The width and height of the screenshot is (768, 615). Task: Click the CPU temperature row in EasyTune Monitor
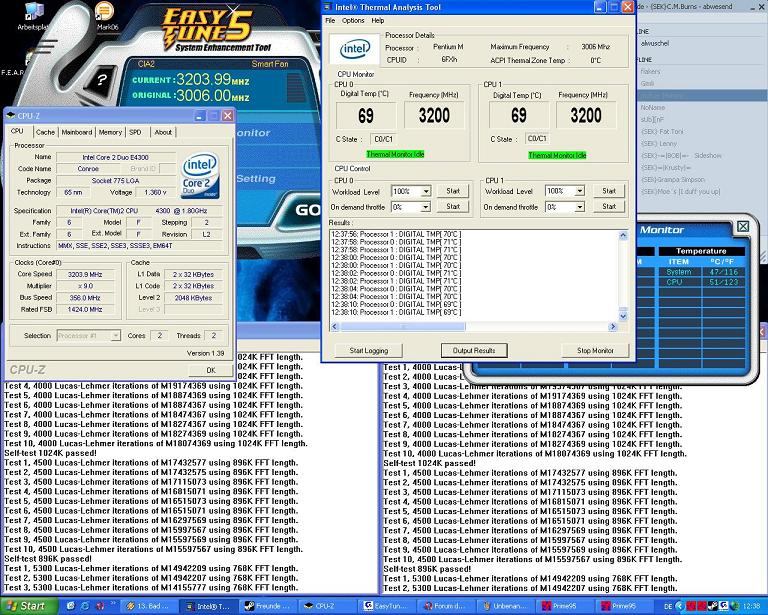(701, 282)
